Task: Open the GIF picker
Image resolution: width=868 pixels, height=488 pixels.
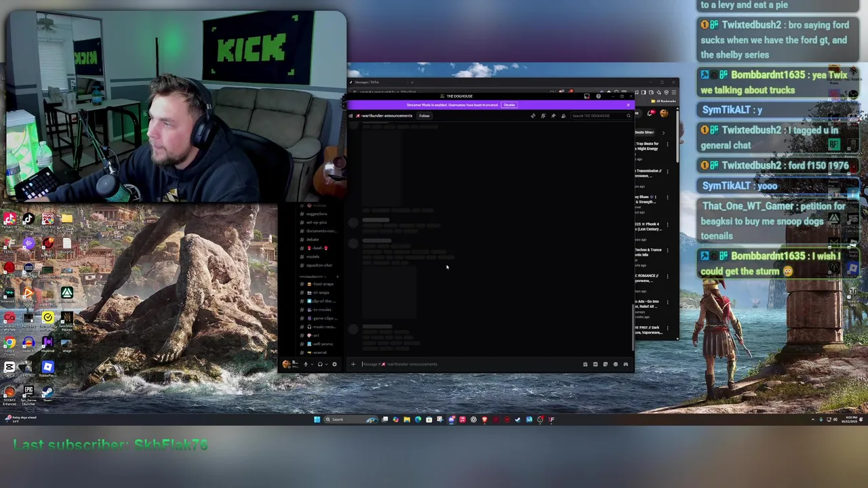Action: click(595, 364)
